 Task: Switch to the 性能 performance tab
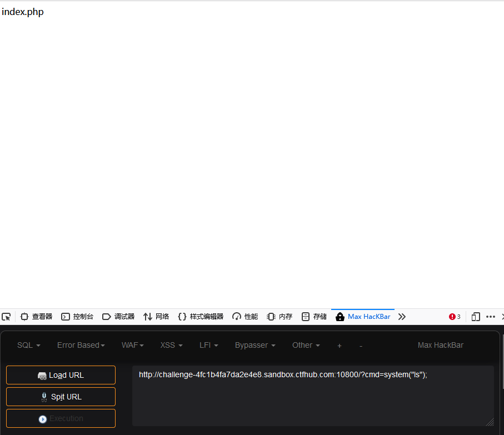tap(245, 317)
